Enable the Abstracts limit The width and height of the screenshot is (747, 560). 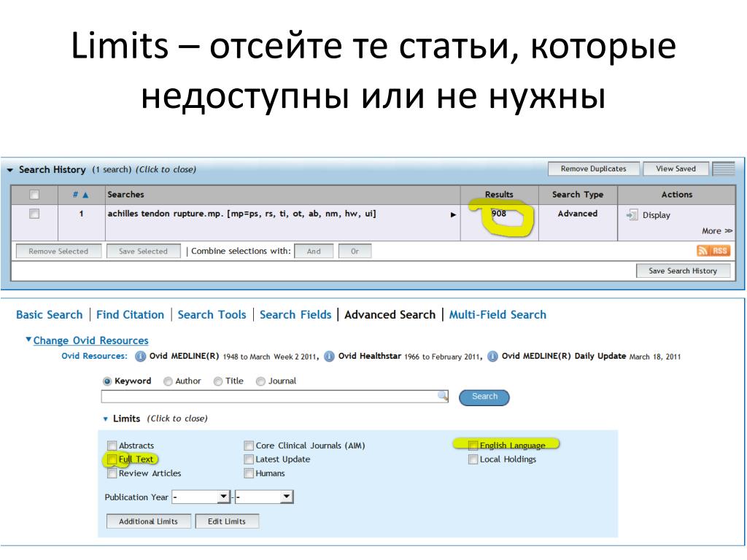[112, 446]
